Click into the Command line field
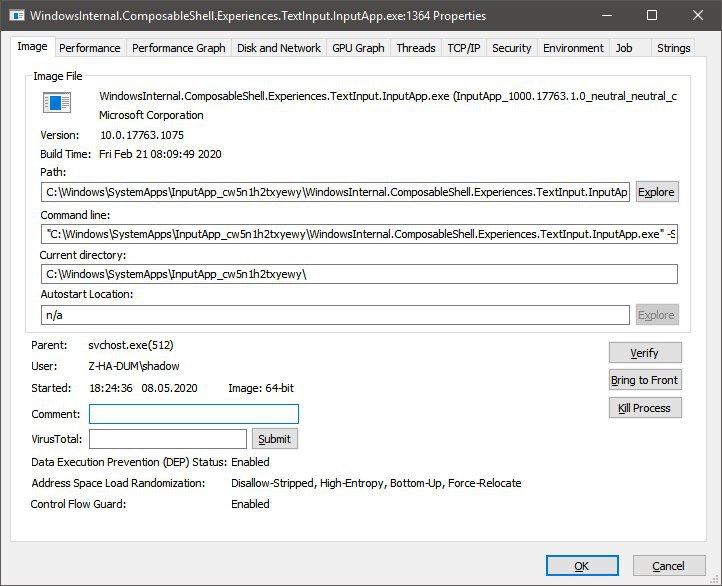The image size is (722, 586). [x=359, y=234]
